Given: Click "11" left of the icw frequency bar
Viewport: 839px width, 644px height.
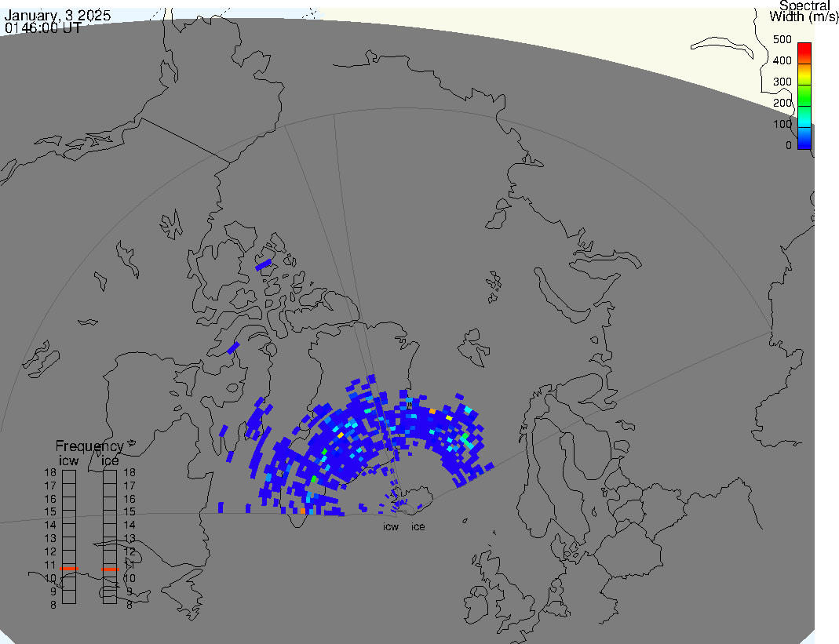Looking at the screenshot, I should 49,565.
